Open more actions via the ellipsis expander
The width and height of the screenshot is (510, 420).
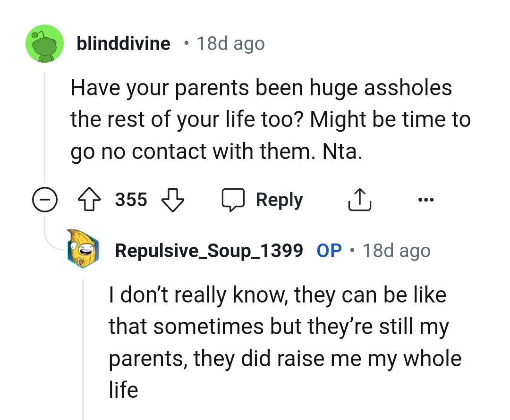click(x=425, y=199)
